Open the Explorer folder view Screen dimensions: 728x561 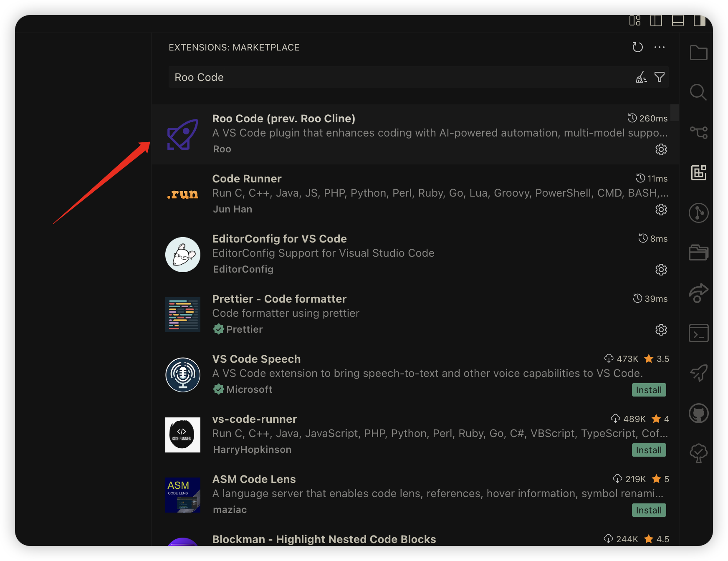(698, 53)
